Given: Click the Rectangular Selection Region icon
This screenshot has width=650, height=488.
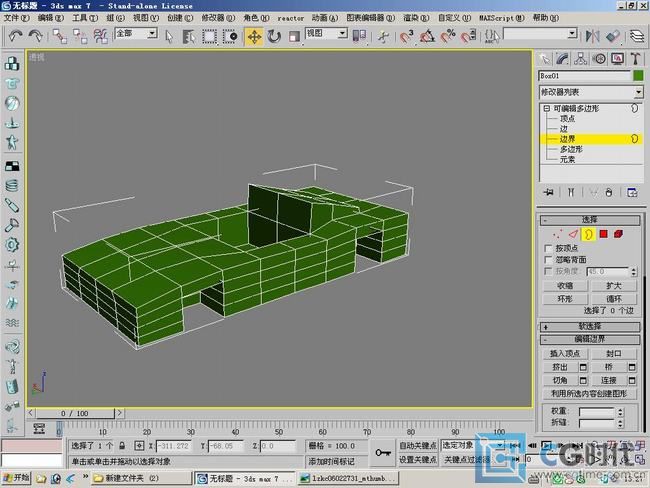Looking at the screenshot, I should click(x=209, y=36).
